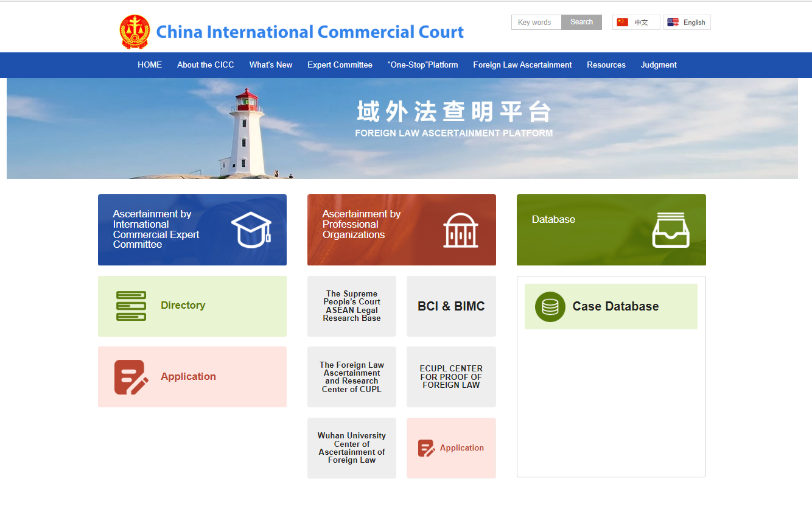Click the graduation cap icon
The height and width of the screenshot is (509, 812).
(x=251, y=230)
